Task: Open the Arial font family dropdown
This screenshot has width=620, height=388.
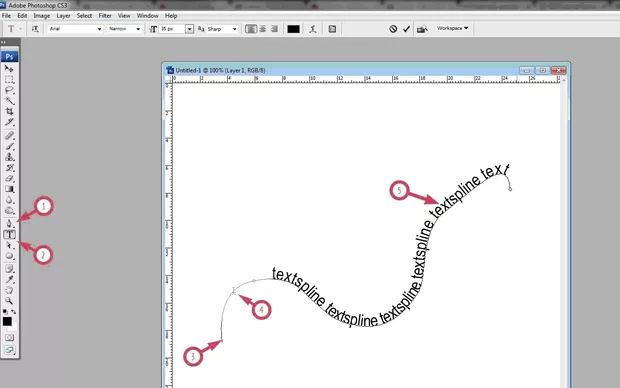Action: coord(75,29)
